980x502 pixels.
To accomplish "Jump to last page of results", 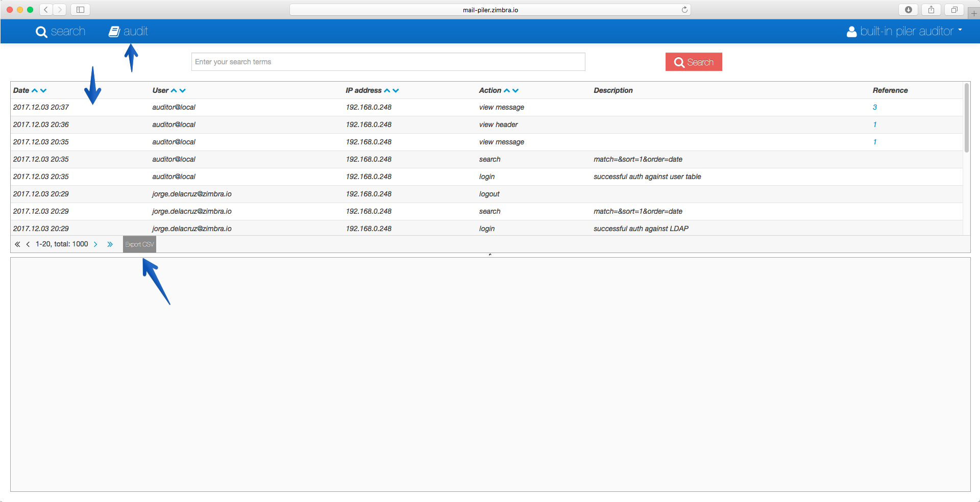I will pyautogui.click(x=110, y=244).
